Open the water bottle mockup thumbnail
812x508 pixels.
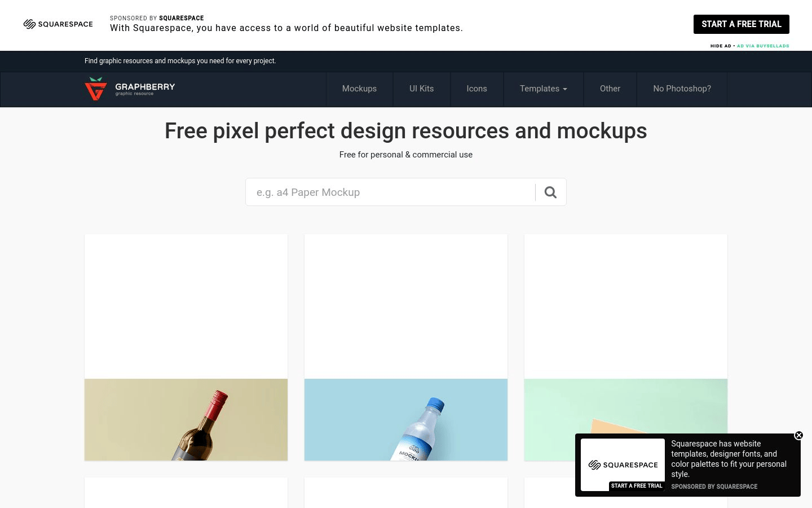coord(406,419)
